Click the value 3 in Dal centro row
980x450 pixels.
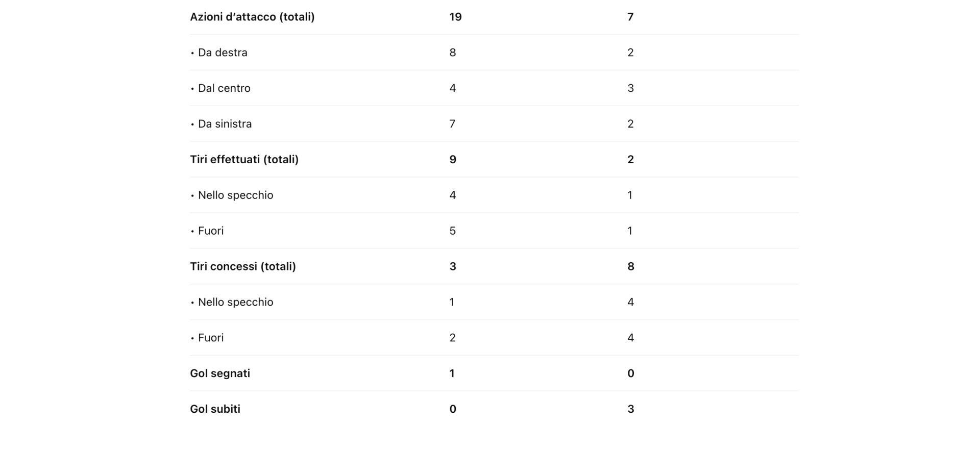[630, 88]
